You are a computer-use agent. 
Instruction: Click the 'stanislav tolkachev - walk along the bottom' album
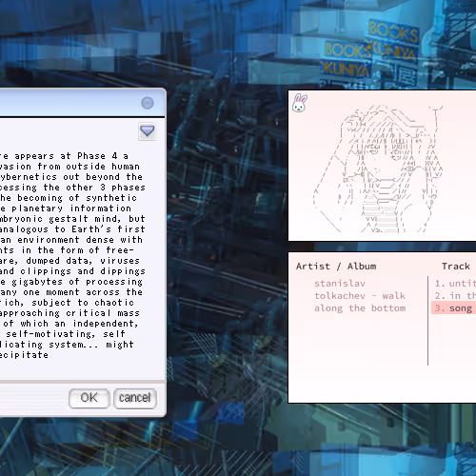tap(360, 296)
